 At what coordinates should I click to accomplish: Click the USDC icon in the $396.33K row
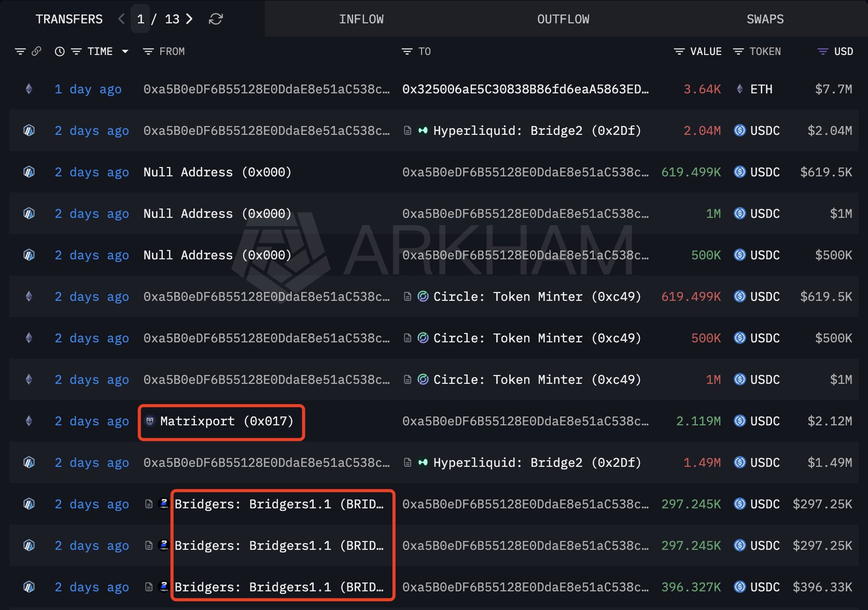point(740,587)
